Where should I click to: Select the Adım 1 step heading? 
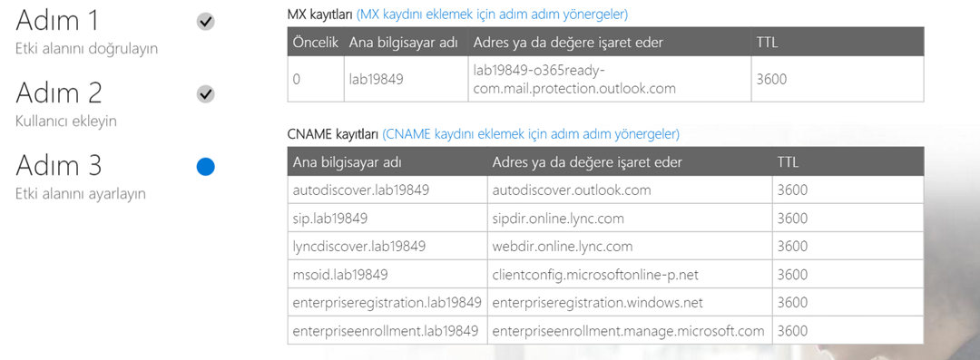click(57, 21)
